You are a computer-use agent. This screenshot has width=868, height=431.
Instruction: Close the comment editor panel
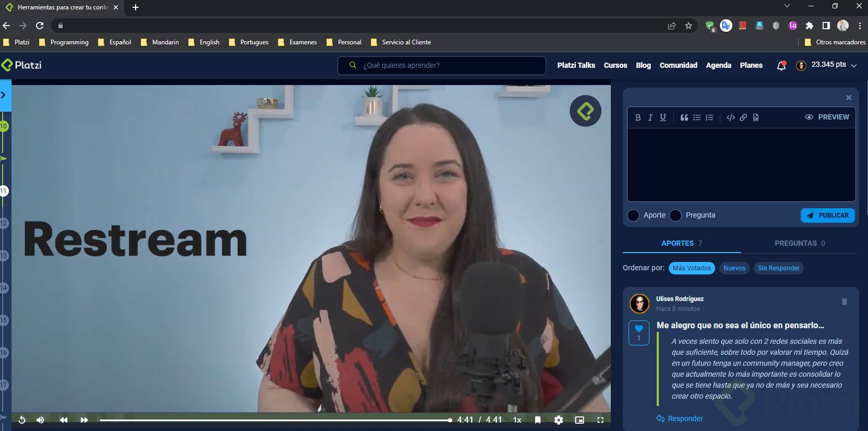(x=849, y=98)
